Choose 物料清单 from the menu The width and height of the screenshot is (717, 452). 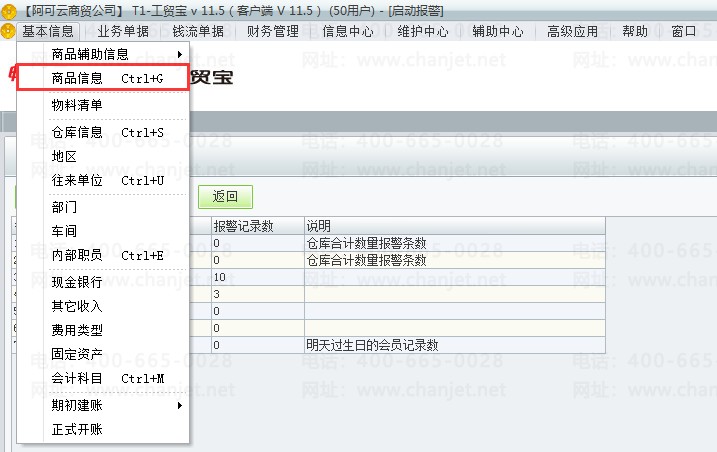pos(103,105)
